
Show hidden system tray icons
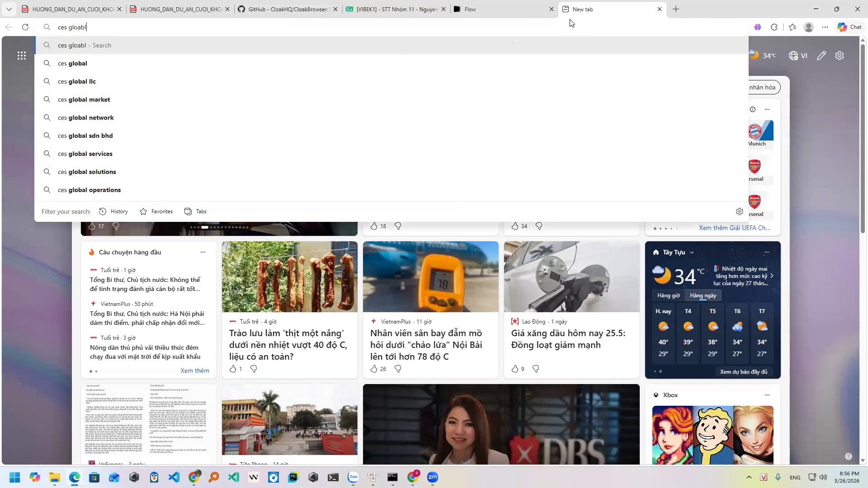click(x=749, y=477)
